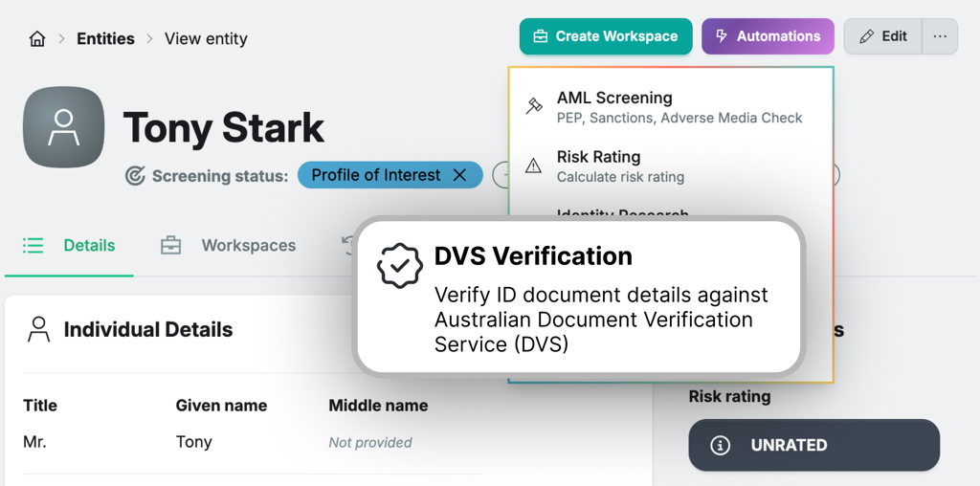
Task: Click the briefcase icon on Create Workspace
Action: [x=540, y=36]
